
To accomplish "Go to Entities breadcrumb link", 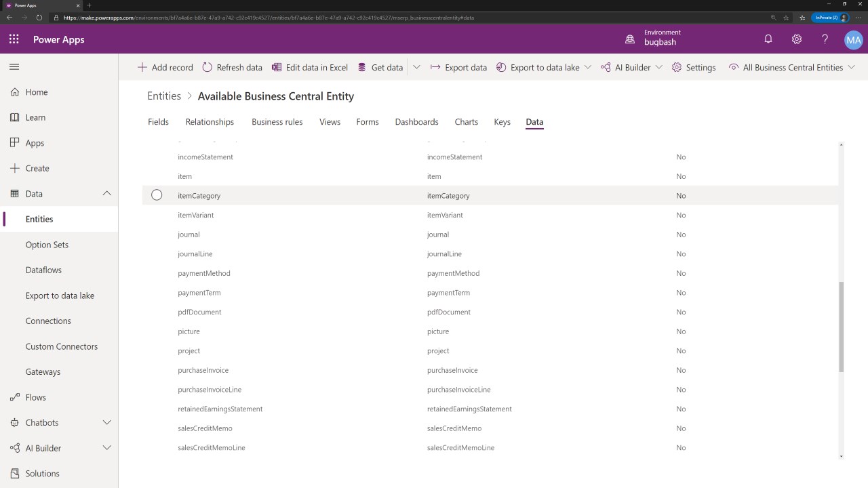I will click(164, 96).
